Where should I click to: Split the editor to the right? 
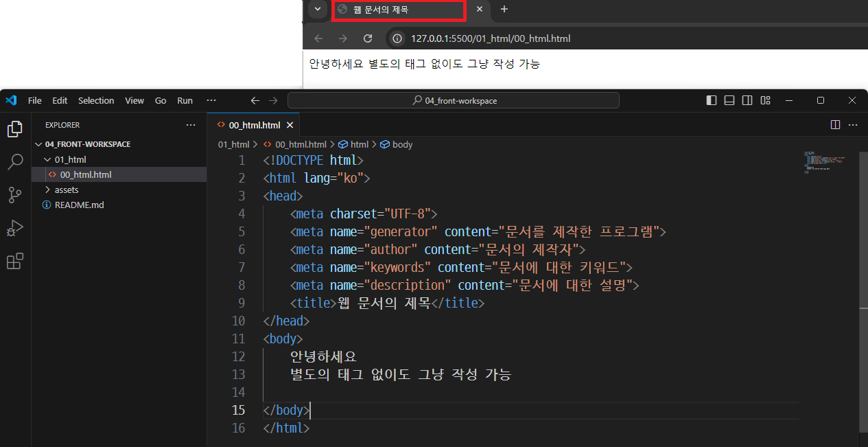835,125
